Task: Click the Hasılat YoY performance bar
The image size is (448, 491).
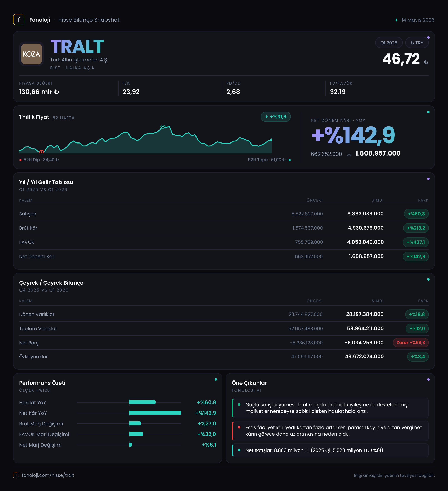Action: pos(142,402)
